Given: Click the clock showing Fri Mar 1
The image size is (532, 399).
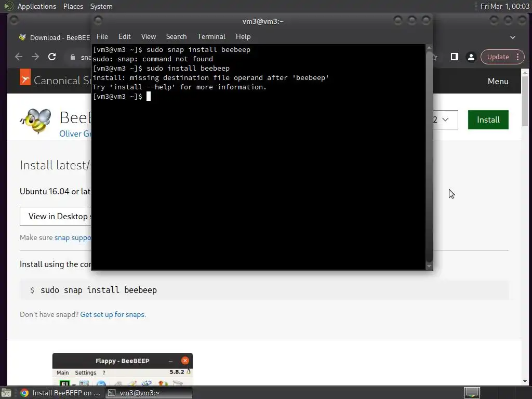Looking at the screenshot, I should point(504,6).
